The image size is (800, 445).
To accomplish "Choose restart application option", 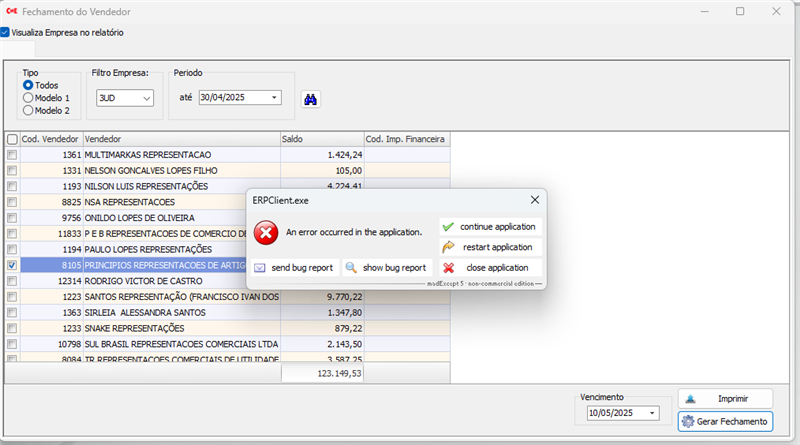I will click(x=491, y=247).
